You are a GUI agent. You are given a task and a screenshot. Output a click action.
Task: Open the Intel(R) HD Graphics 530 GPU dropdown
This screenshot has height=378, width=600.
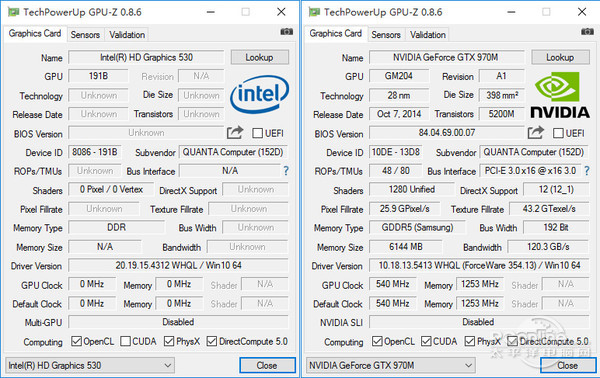tap(90, 365)
